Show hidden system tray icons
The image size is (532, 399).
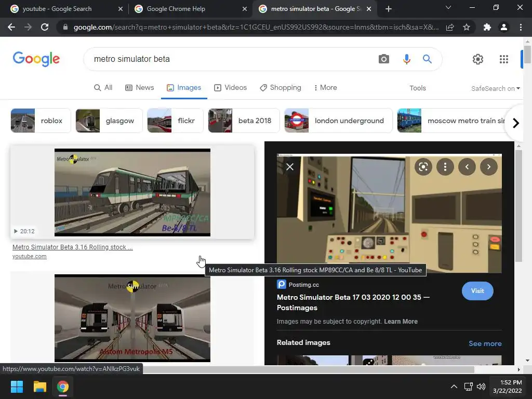point(454,387)
